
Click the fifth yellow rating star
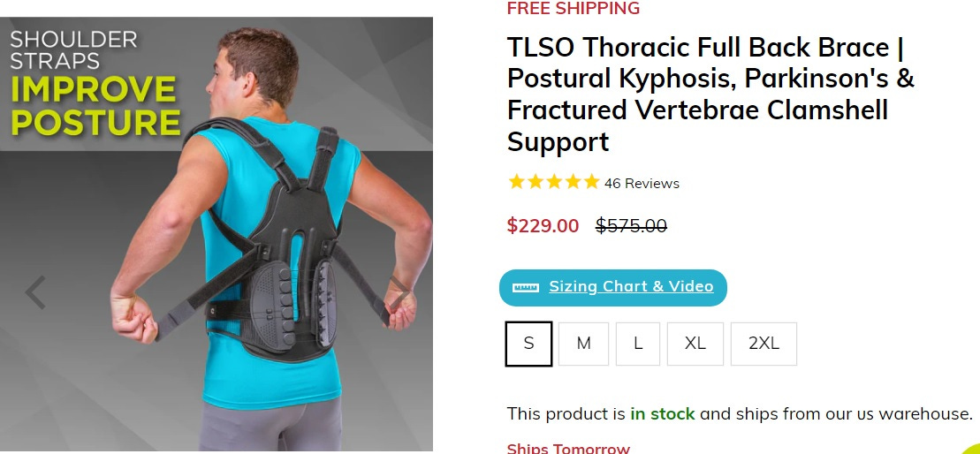coord(591,182)
